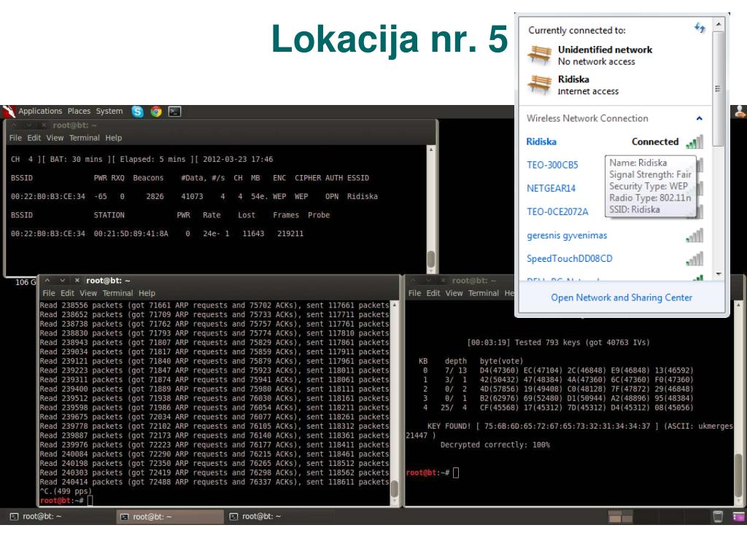This screenshot has width=747, height=560.
Task: Open Terminal menu in ARP replay terminal
Action: [117, 293]
